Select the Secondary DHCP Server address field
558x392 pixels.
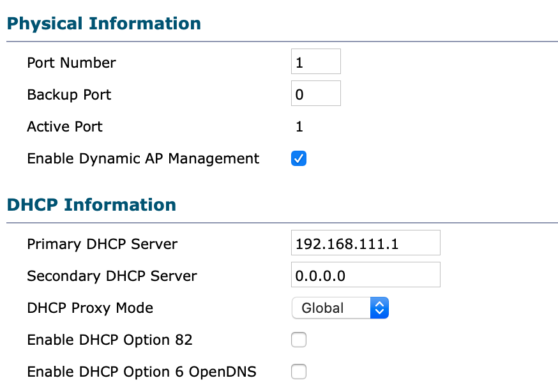[x=365, y=275]
